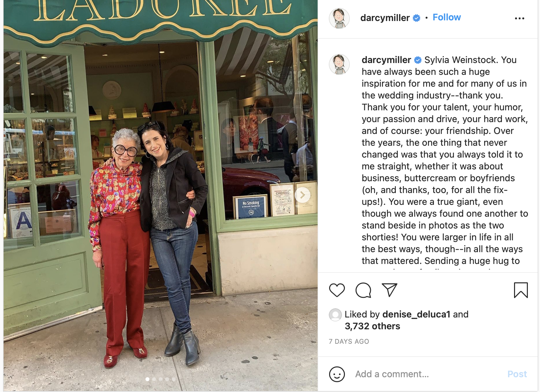
Task: Follow the darcymiller account
Action: coord(446,17)
